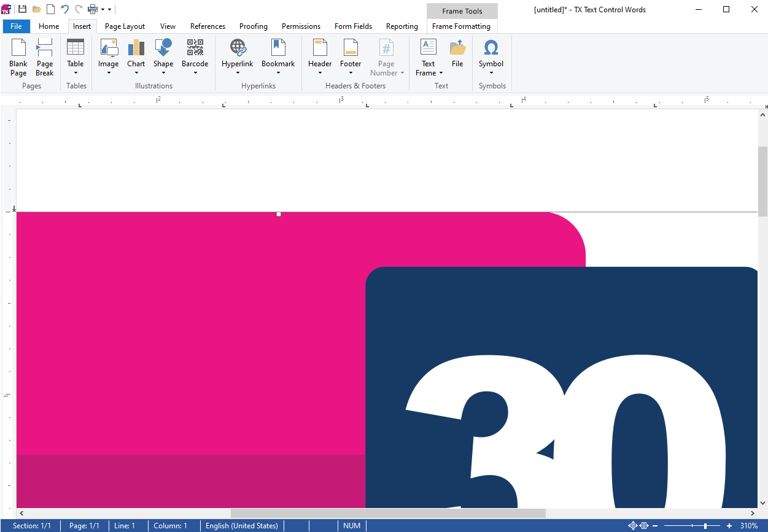Image resolution: width=768 pixels, height=532 pixels.
Task: Click the zoom slider handle in status bar
Action: click(x=705, y=526)
